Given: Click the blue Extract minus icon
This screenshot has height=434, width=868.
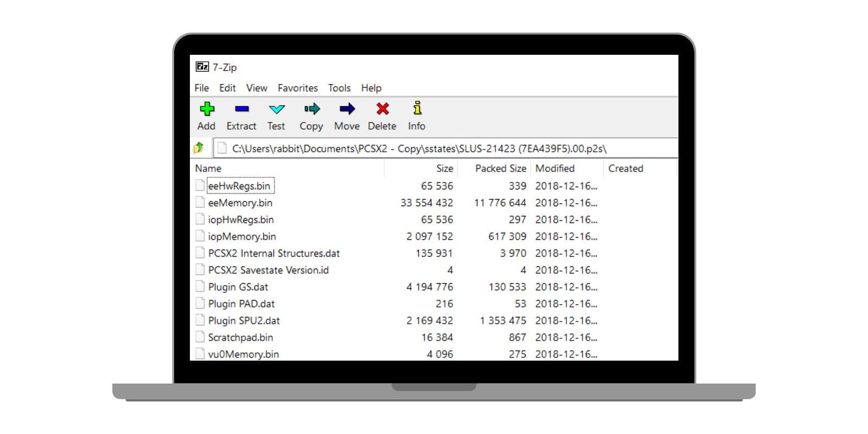Looking at the screenshot, I should click(x=241, y=109).
